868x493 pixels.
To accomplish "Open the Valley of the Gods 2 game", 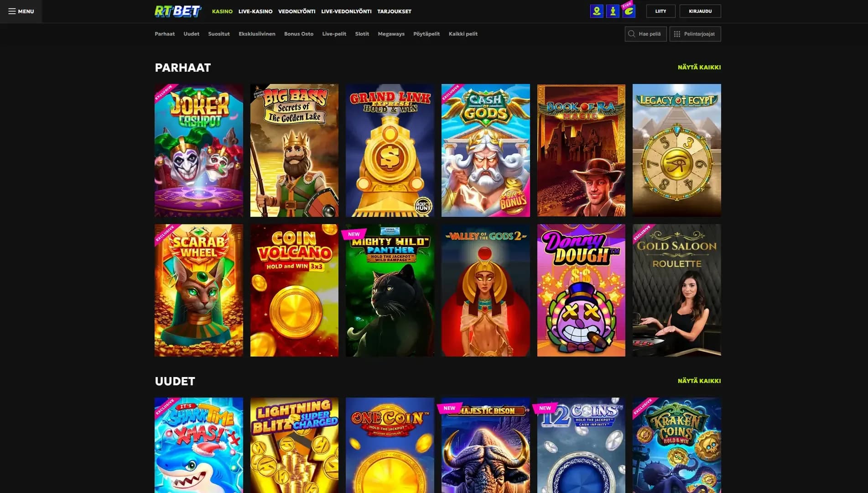I will 486,290.
